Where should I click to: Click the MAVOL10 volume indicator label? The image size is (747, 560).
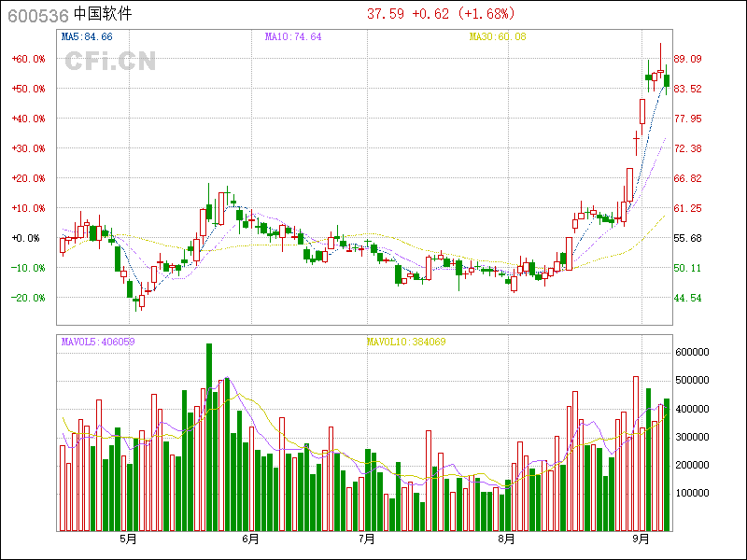point(405,342)
